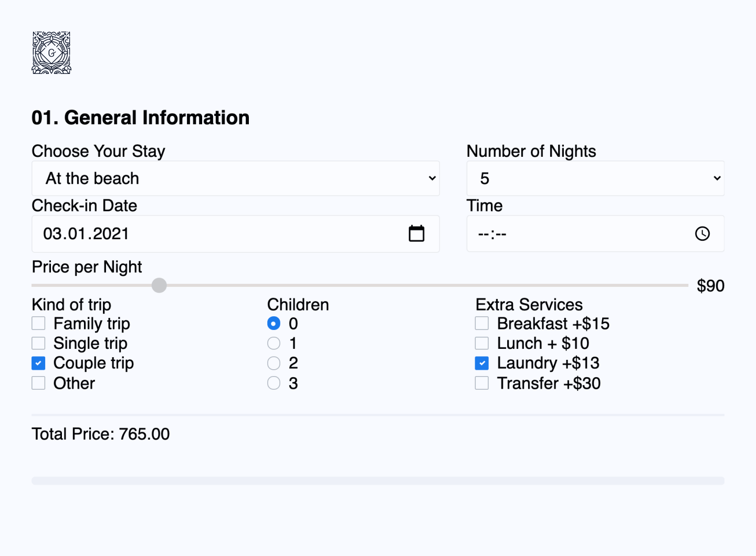Viewport: 756px width, 556px height.
Task: Focus the Time input field
Action: pyautogui.click(x=595, y=234)
